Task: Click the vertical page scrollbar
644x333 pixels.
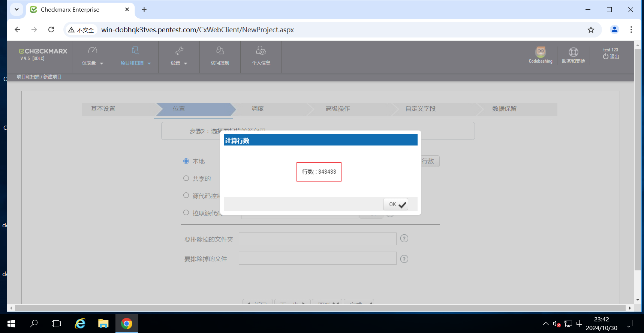Action: coord(638,157)
